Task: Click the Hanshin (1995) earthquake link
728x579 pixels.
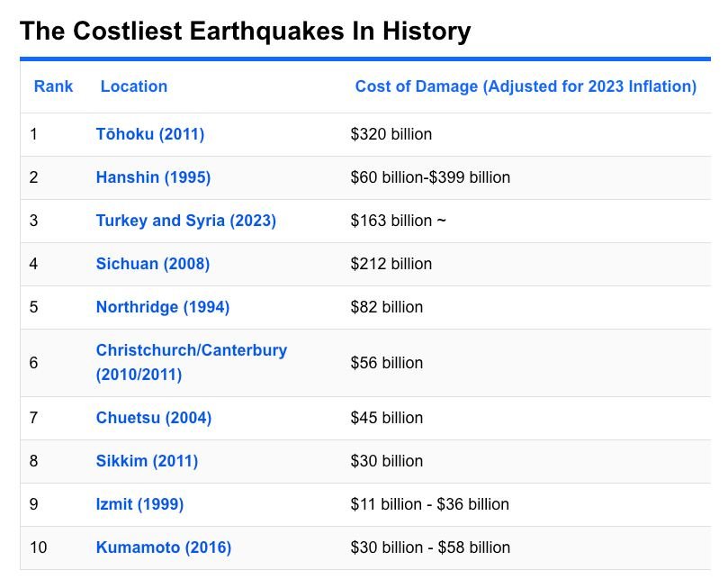Action: (153, 177)
